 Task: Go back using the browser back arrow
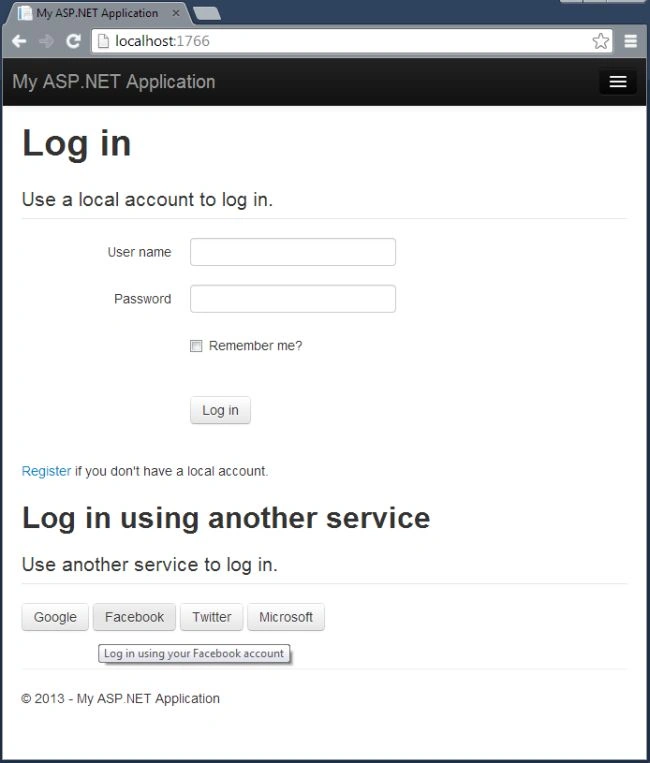tap(19, 41)
